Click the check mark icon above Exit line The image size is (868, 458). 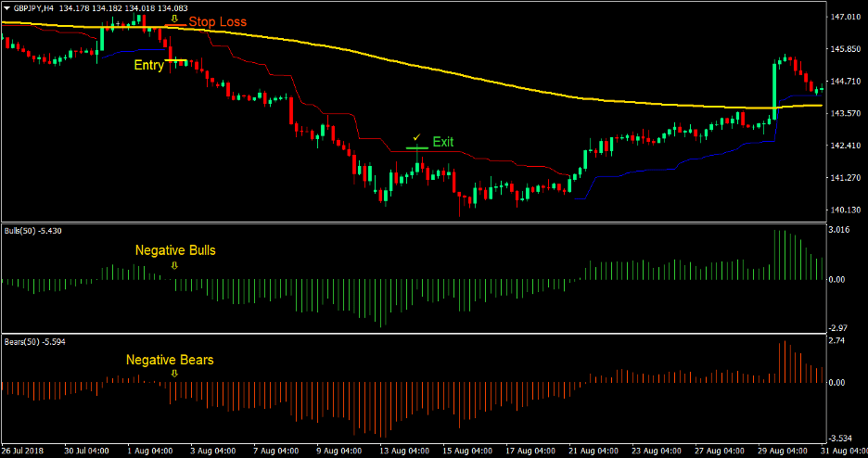tap(416, 136)
